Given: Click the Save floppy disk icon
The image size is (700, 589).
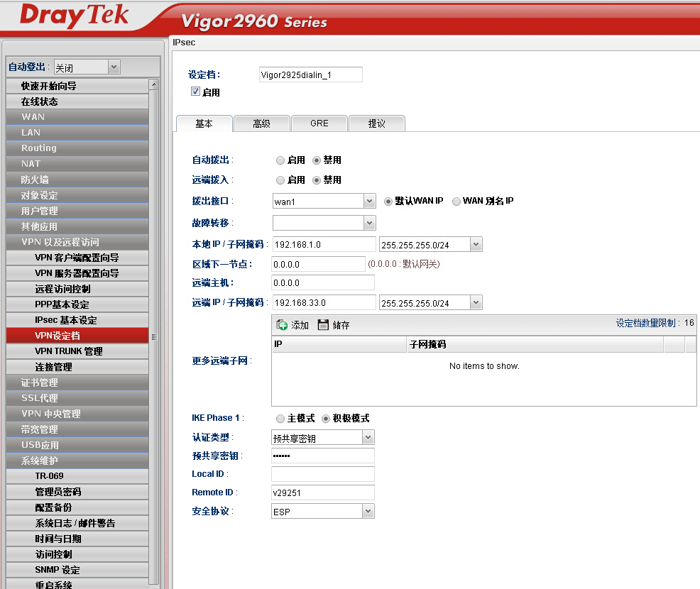Looking at the screenshot, I should [x=323, y=325].
